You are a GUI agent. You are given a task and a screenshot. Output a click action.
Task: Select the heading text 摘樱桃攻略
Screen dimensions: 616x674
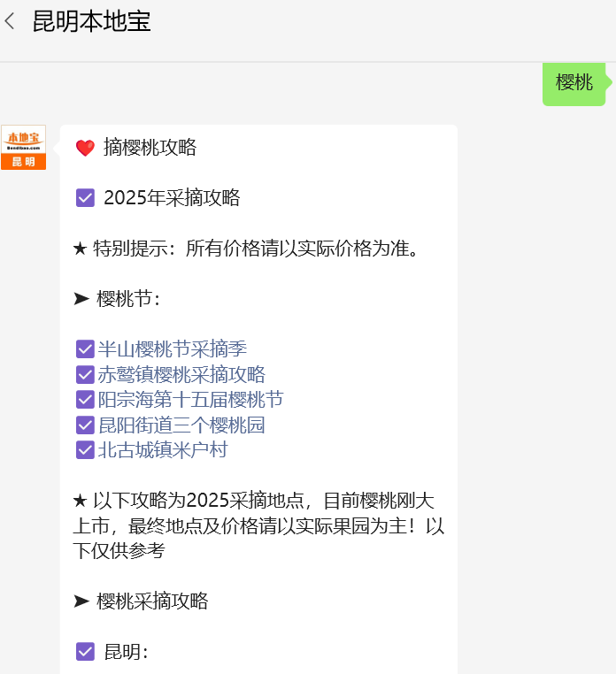[150, 148]
